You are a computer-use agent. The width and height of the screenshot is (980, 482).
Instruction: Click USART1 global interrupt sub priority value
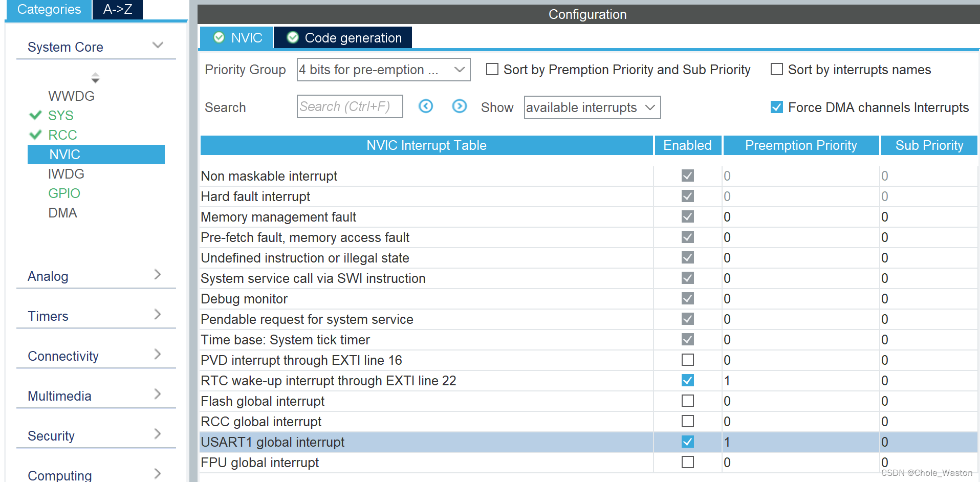pos(885,442)
